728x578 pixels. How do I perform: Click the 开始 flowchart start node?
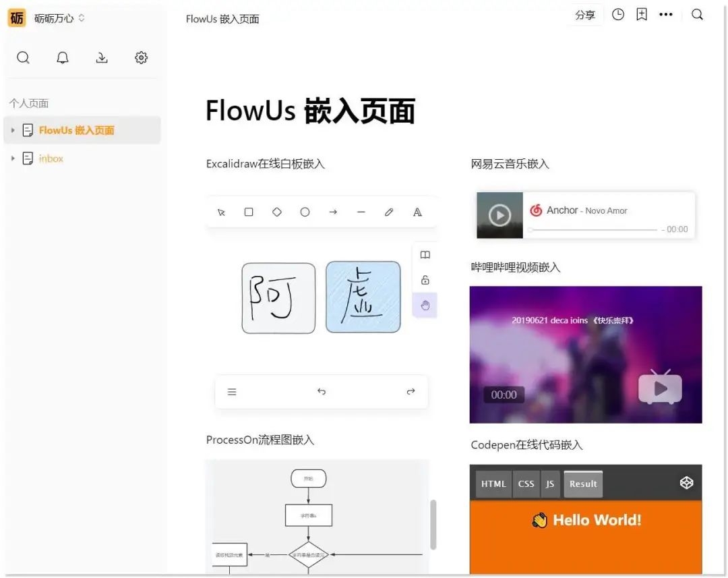tap(308, 479)
